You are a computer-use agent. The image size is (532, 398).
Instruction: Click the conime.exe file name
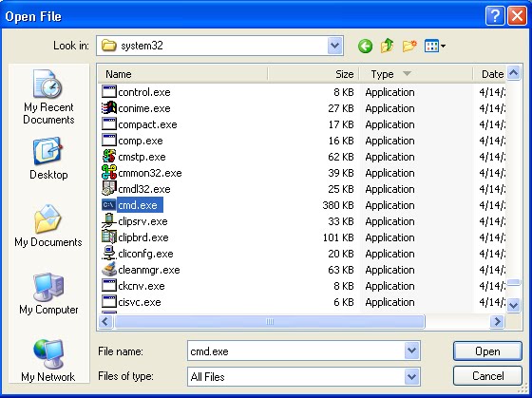tap(144, 108)
